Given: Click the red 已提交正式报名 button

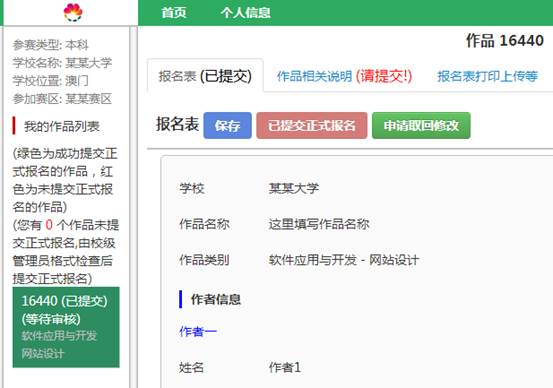Looking at the screenshot, I should [312, 126].
